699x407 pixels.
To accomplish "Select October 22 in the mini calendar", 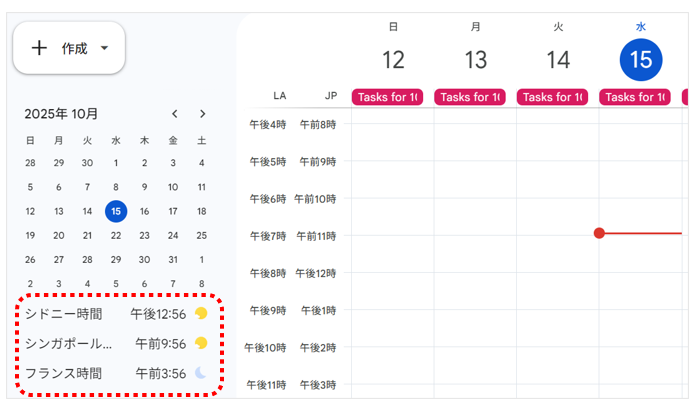I will [x=116, y=235].
